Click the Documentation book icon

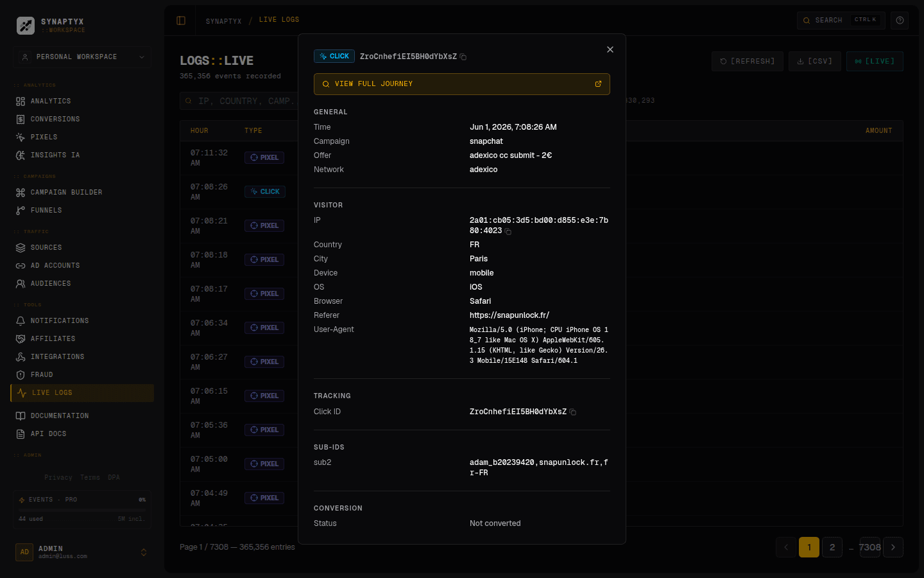point(21,416)
